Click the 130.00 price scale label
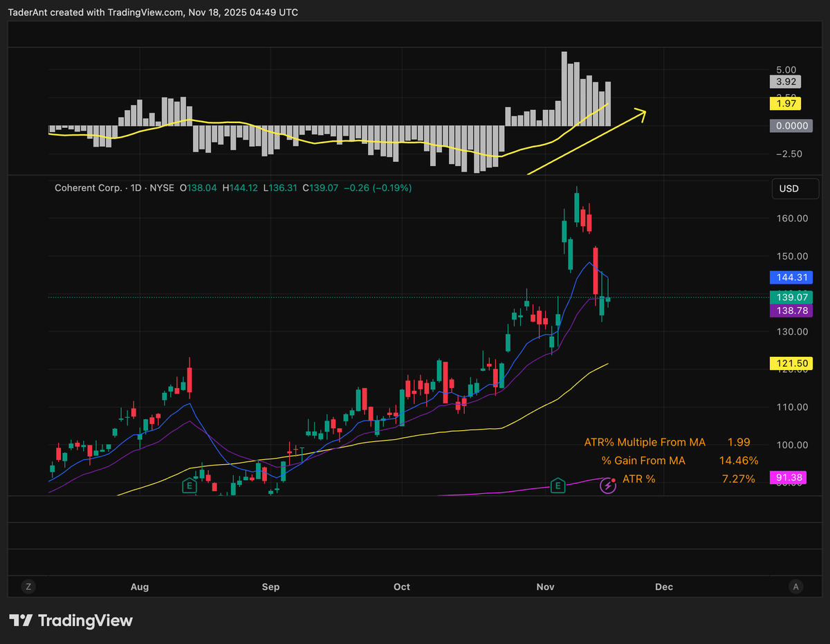The image size is (830, 644). [792, 331]
